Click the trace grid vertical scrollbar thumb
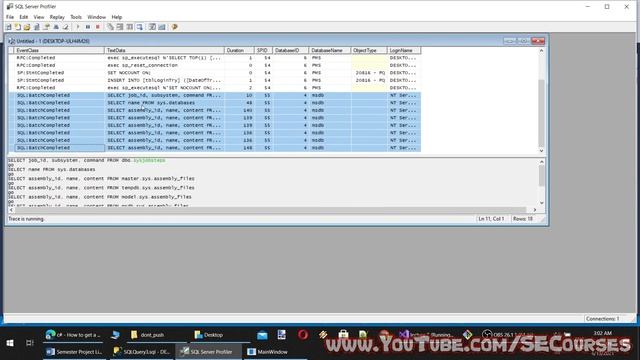Viewport: 640px width, 360px height. click(x=542, y=114)
